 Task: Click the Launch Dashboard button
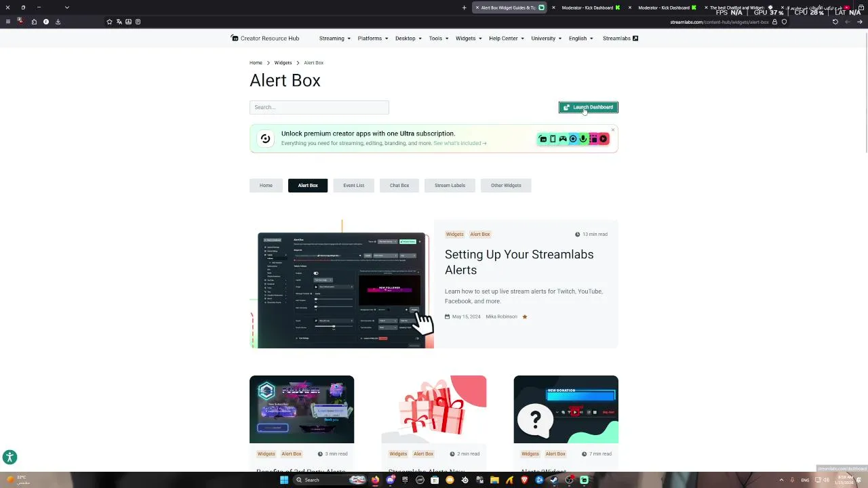(x=588, y=107)
